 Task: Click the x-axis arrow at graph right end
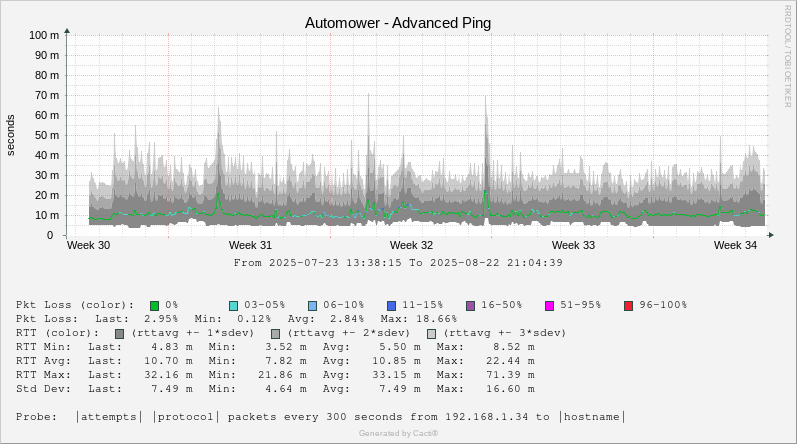coord(771,235)
